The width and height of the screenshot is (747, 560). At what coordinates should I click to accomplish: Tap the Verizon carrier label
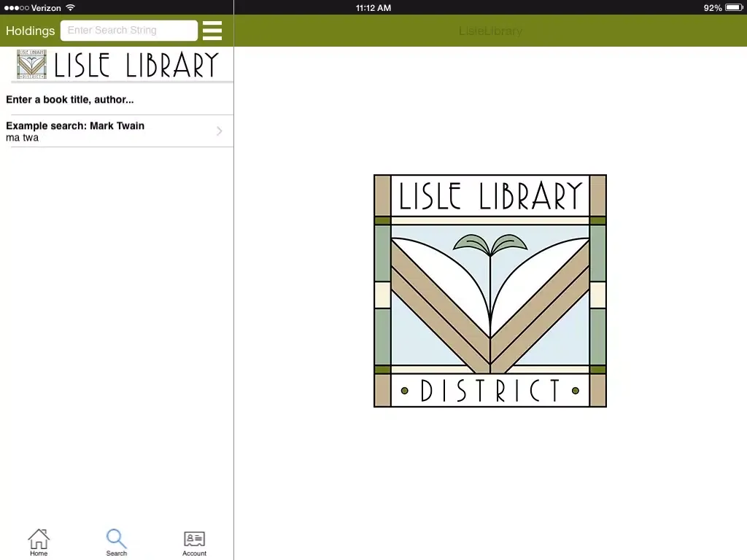point(46,7)
